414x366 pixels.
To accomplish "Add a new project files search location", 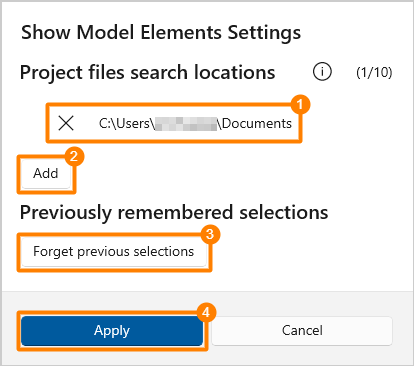I will coord(46,174).
